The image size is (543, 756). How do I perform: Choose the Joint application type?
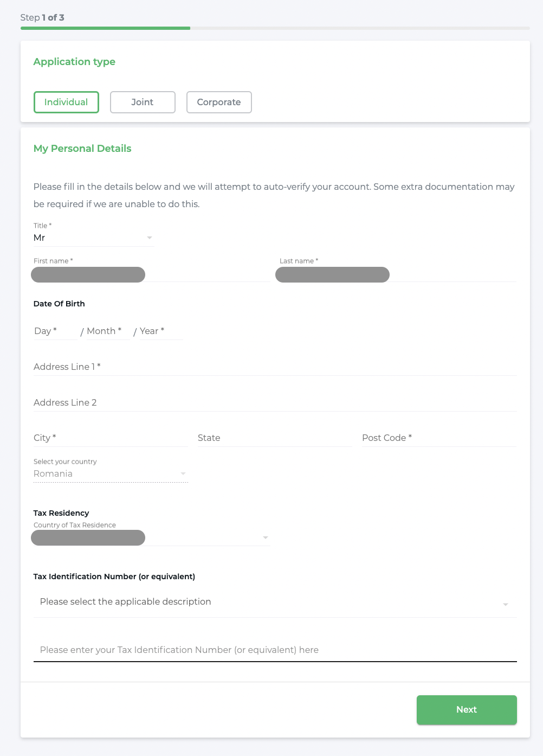pos(143,102)
